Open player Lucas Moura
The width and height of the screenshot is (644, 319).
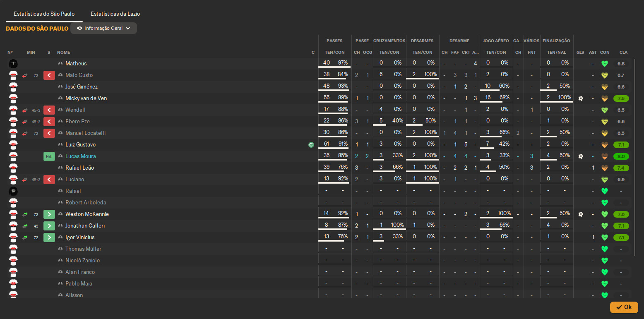(81, 156)
